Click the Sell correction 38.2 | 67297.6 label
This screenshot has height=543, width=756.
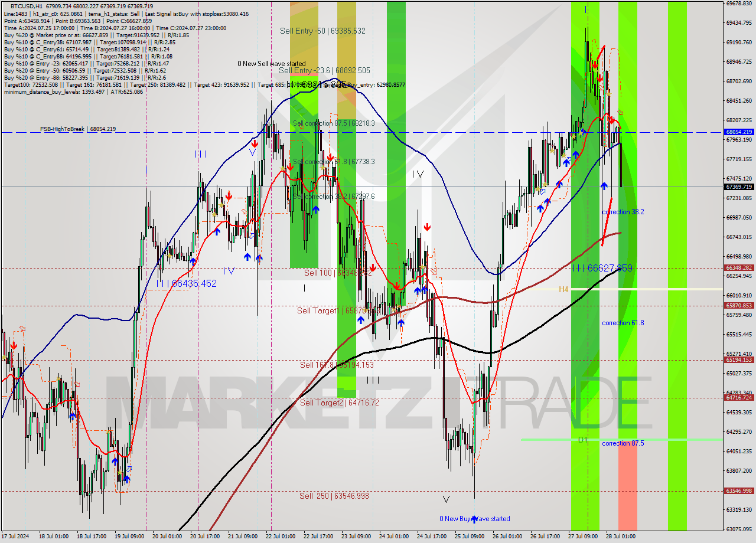pyautogui.click(x=334, y=196)
